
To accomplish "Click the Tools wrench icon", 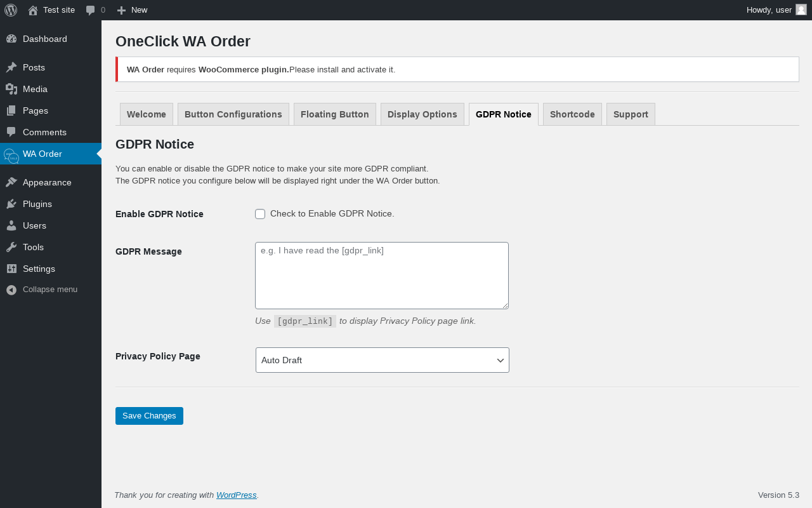I will pyautogui.click(x=11, y=247).
